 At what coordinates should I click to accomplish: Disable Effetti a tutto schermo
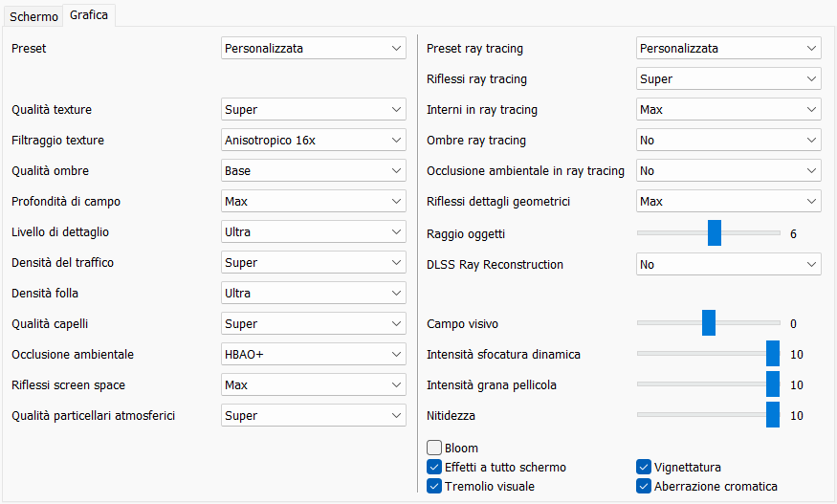tap(435, 468)
